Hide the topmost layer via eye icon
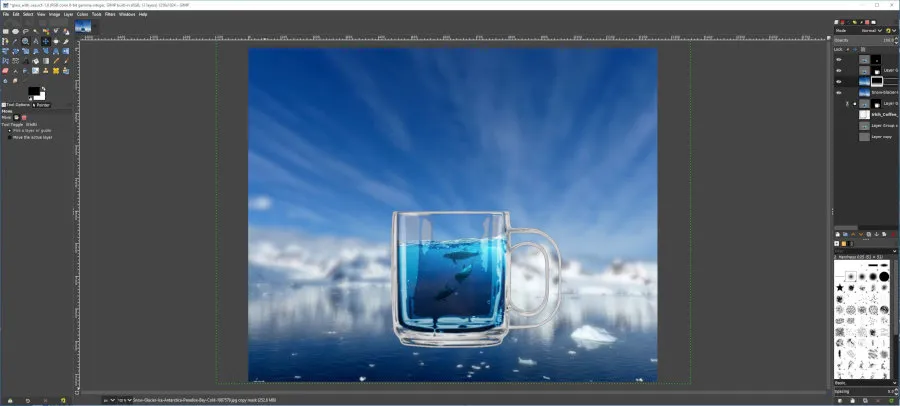This screenshot has height=406, width=900. [839, 59]
